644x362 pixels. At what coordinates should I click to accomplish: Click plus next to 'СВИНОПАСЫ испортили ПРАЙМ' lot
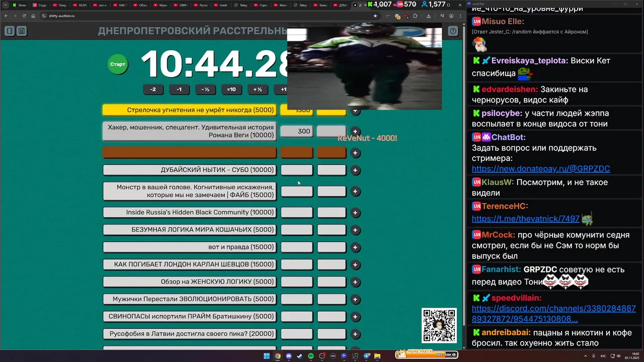[355, 317]
